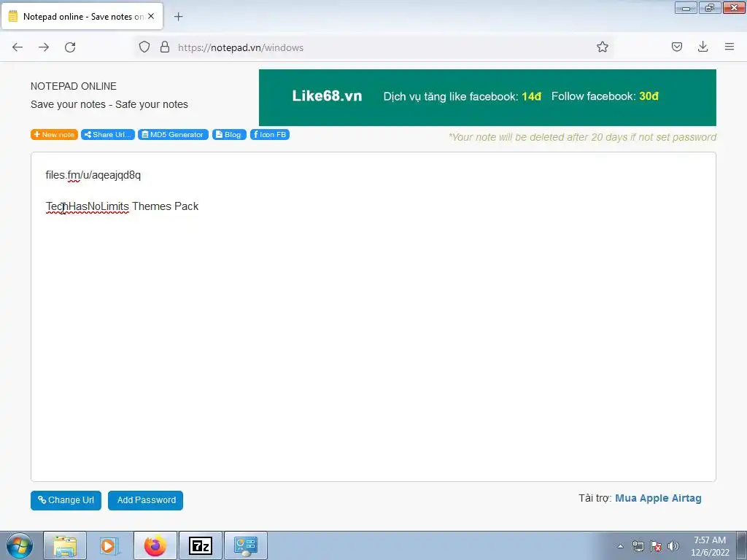Screen dimensions: 747x560
Task: Visit the Blog link
Action: pyautogui.click(x=229, y=135)
